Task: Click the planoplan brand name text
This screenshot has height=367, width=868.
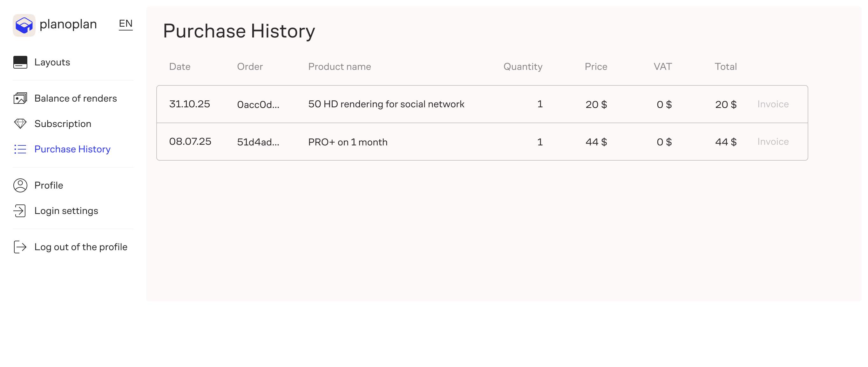Action: click(68, 24)
